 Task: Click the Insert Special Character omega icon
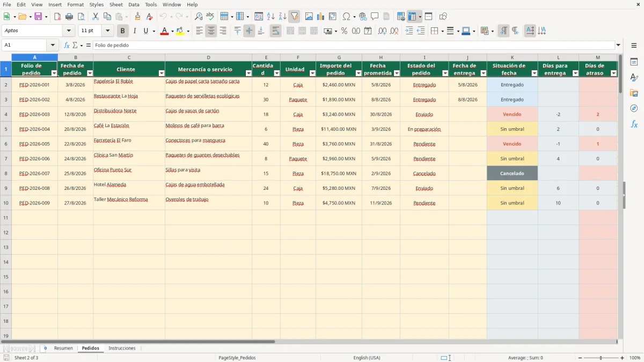(347, 17)
